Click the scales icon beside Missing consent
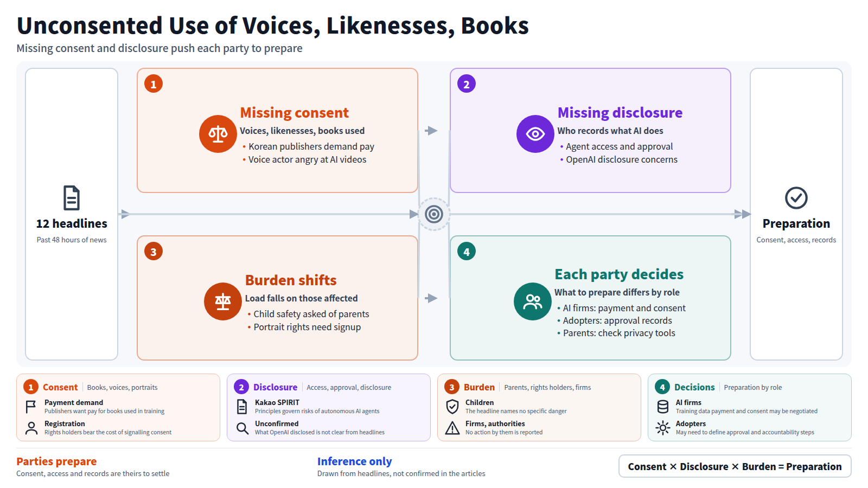The height and width of the screenshot is (488, 868). point(218,134)
